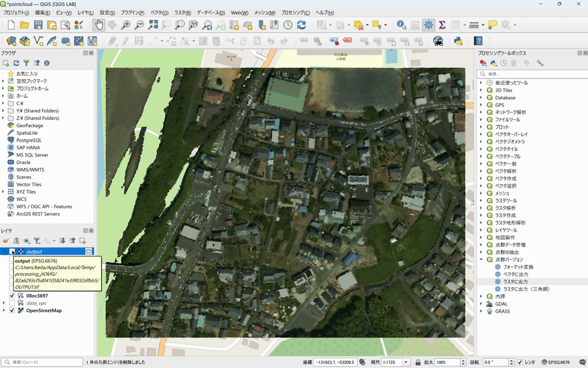Select ラスタに出力（三角網） tool

[526, 289]
